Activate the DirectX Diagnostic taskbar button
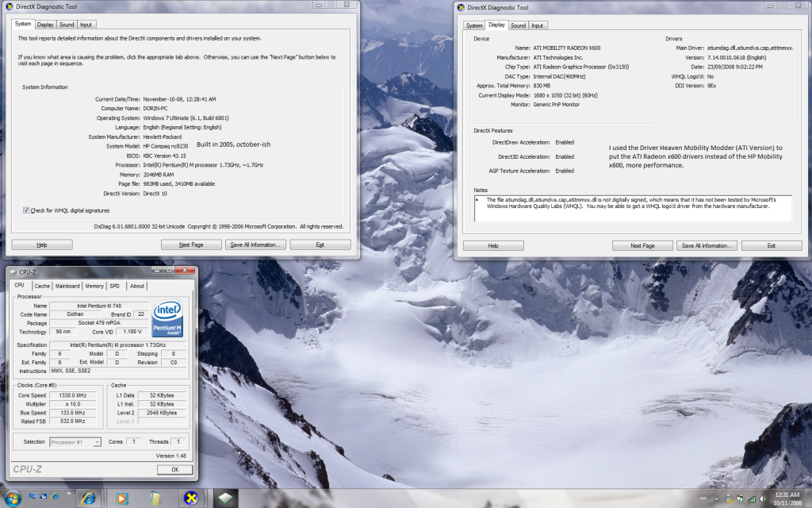This screenshot has height=508, width=812. (192, 498)
